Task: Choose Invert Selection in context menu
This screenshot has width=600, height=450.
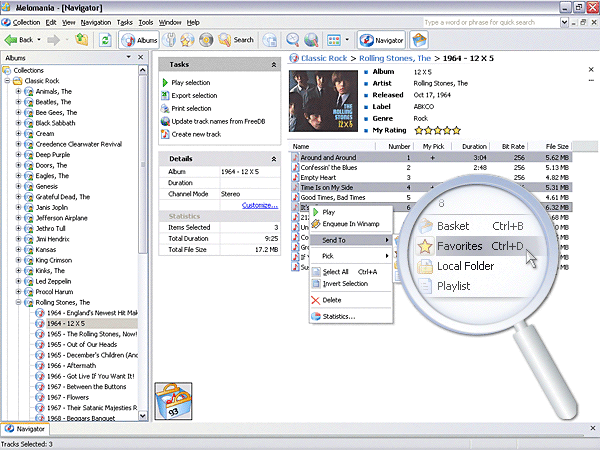Action: point(351,284)
